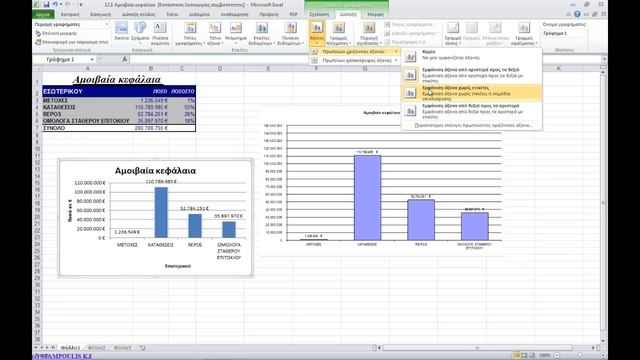Click the blue Help question mark icon

click(577, 14)
